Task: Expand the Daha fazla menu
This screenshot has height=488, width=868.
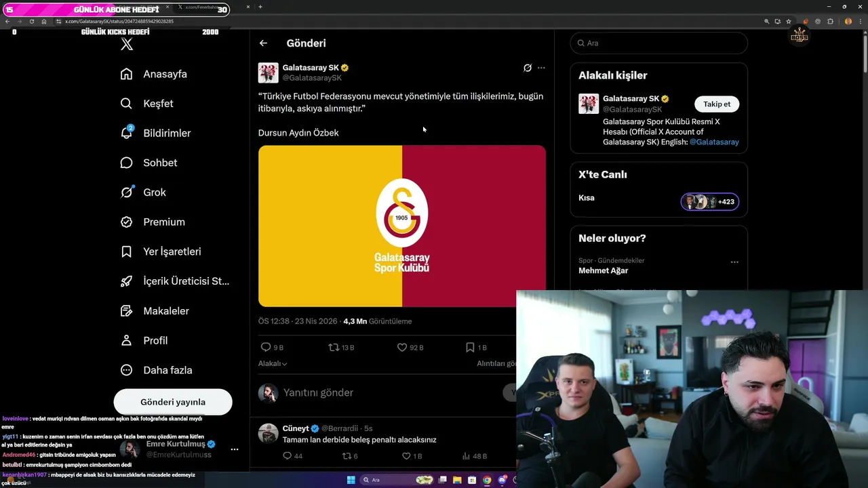Action: [157, 370]
